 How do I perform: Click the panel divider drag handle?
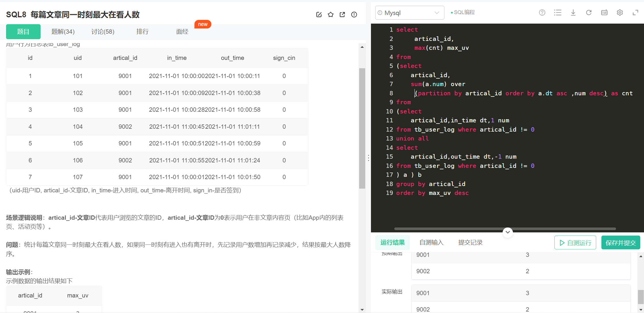(x=368, y=158)
